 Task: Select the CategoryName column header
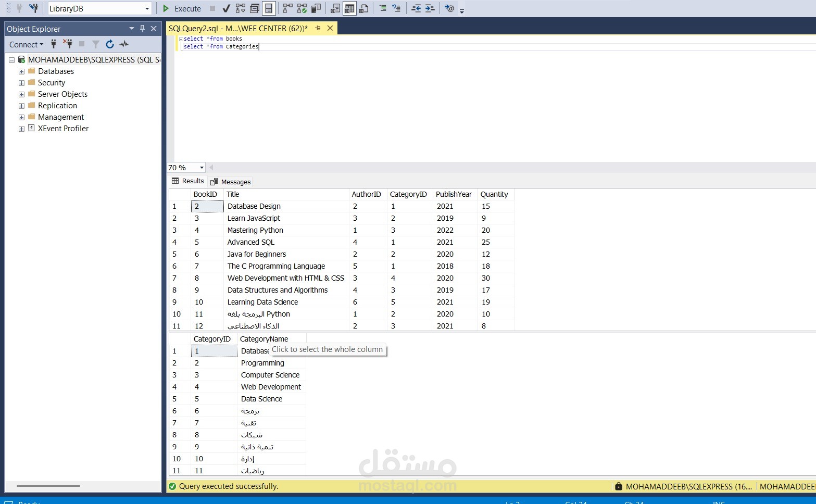[x=272, y=339]
